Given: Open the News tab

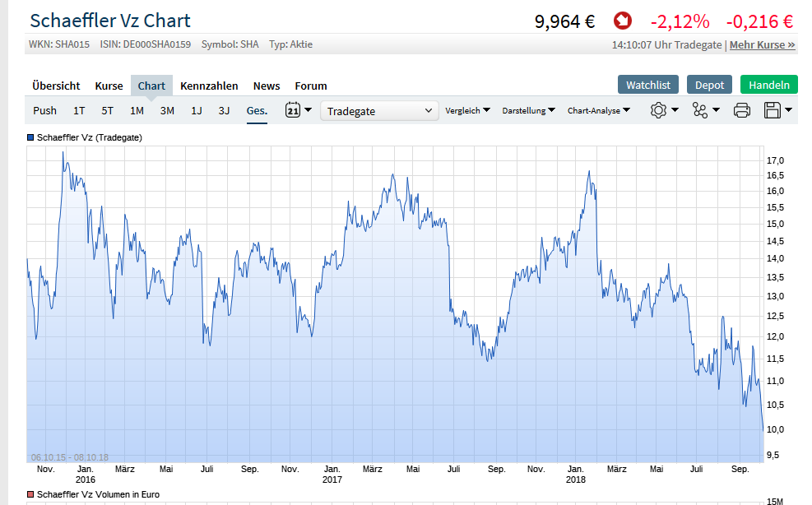Looking at the screenshot, I should pos(267,86).
